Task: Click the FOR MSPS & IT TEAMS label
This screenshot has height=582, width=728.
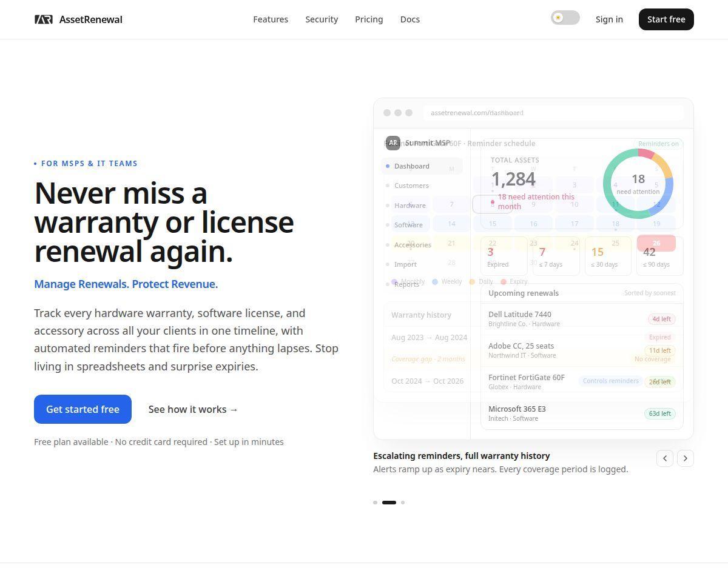Action: coord(86,163)
